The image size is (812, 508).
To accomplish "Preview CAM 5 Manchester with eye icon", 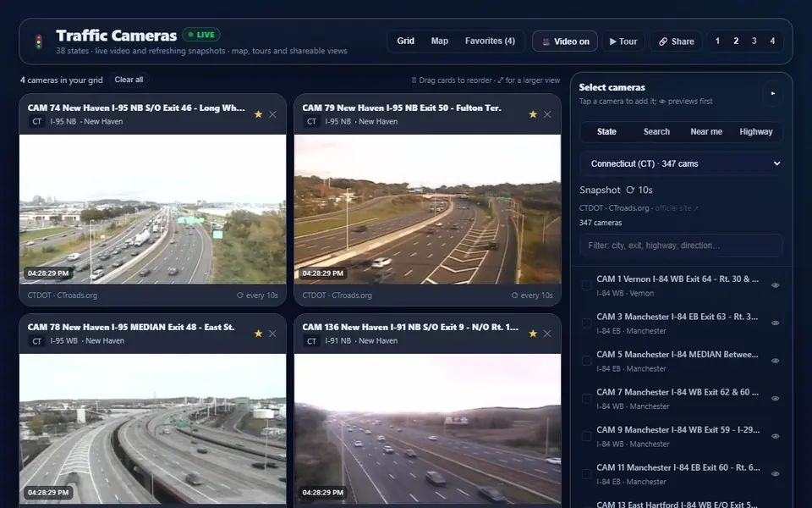I will (x=776, y=361).
